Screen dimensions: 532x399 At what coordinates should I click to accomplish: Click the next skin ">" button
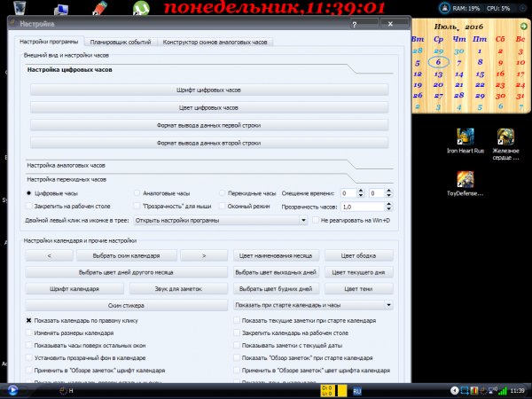click(204, 255)
